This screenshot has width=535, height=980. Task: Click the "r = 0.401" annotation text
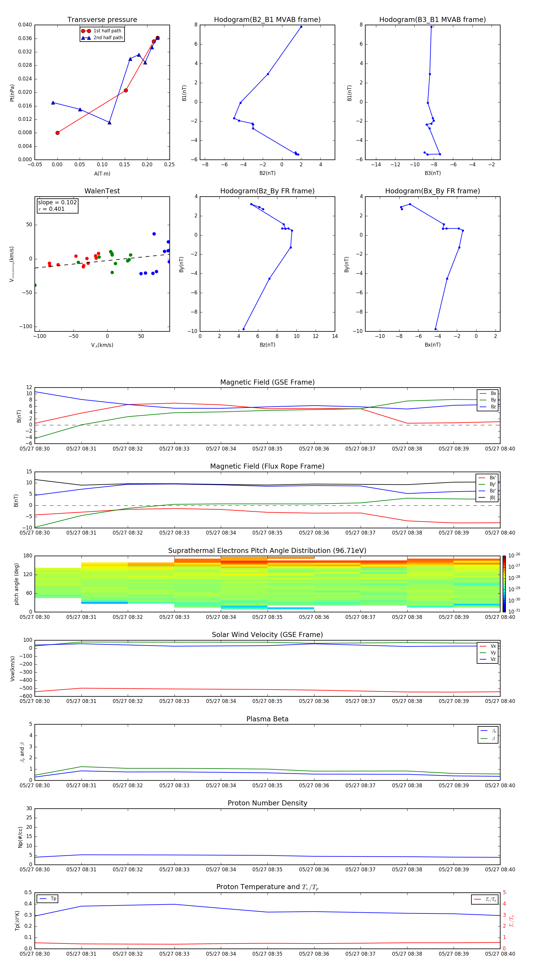pyautogui.click(x=51, y=209)
